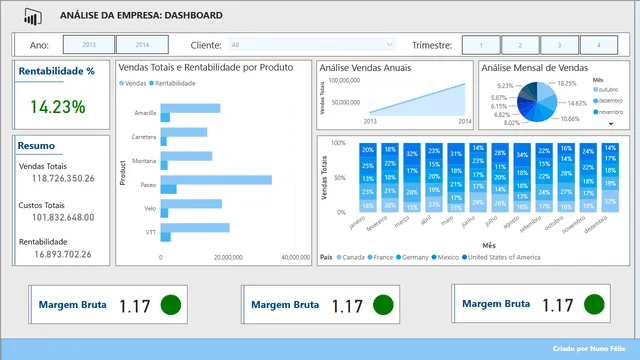
Task: Select the novembro legend entry in pie legend
Action: [608, 112]
